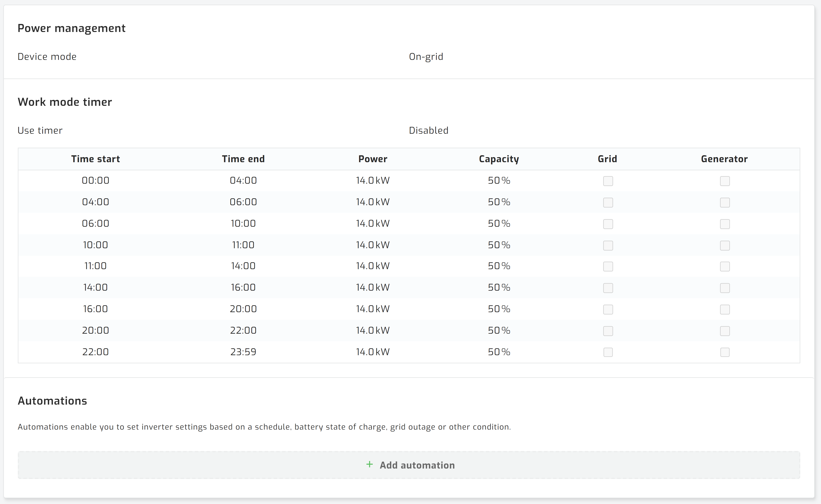
Task: Tick Grid for the 14:00 to 16:00 slot
Action: click(x=608, y=288)
